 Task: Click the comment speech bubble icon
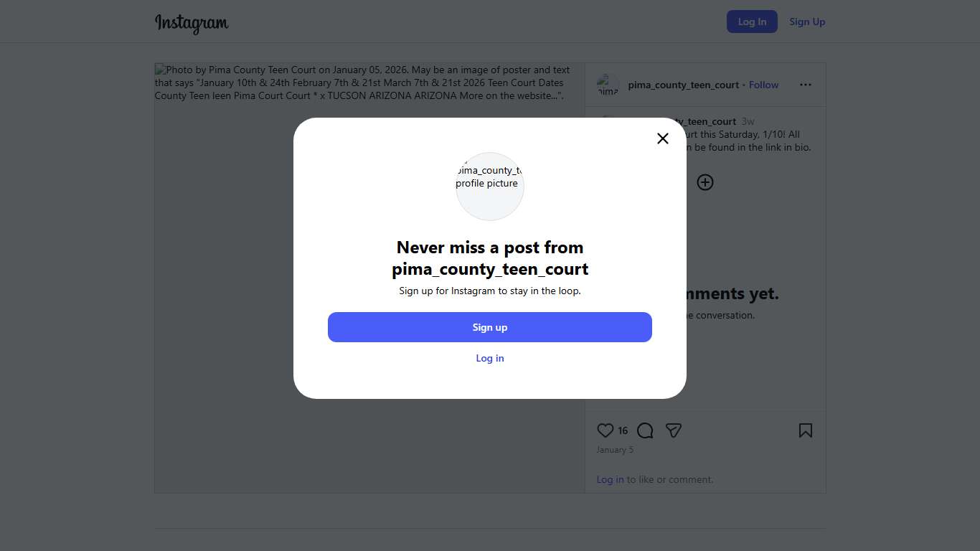point(645,430)
